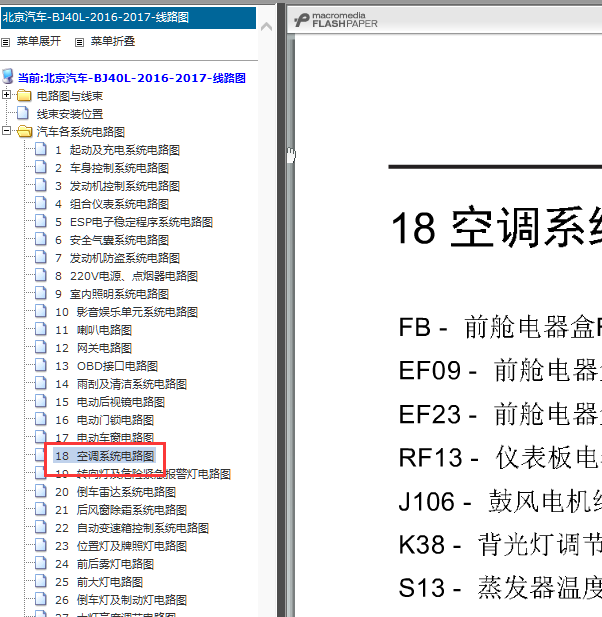602x617 pixels.
Task: Open 4 组合仪表系统电路图
Action: (x=112, y=204)
